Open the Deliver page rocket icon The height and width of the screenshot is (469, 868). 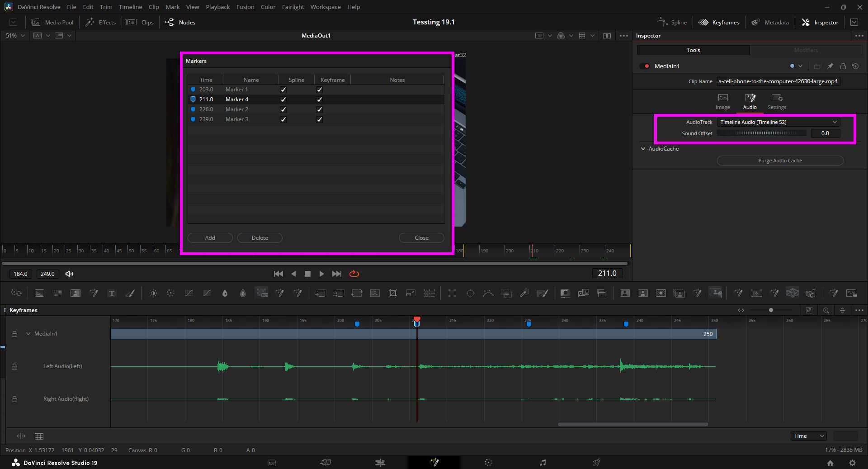pyautogui.click(x=597, y=462)
